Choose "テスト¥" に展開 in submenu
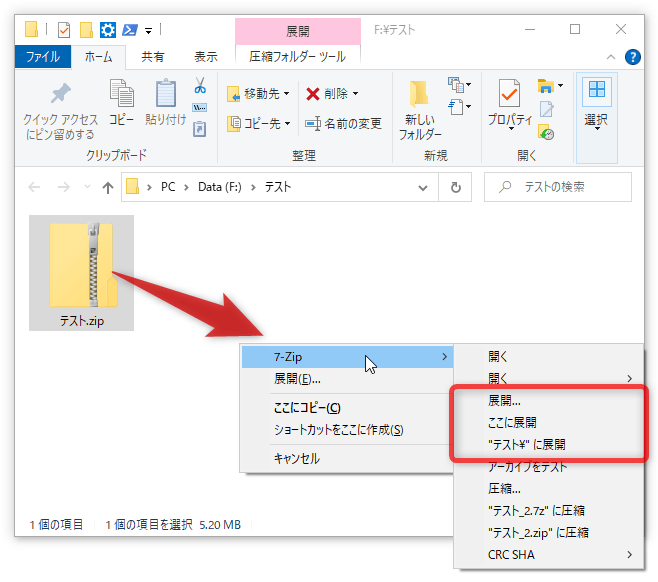The width and height of the screenshot is (658, 582). pyautogui.click(x=548, y=444)
